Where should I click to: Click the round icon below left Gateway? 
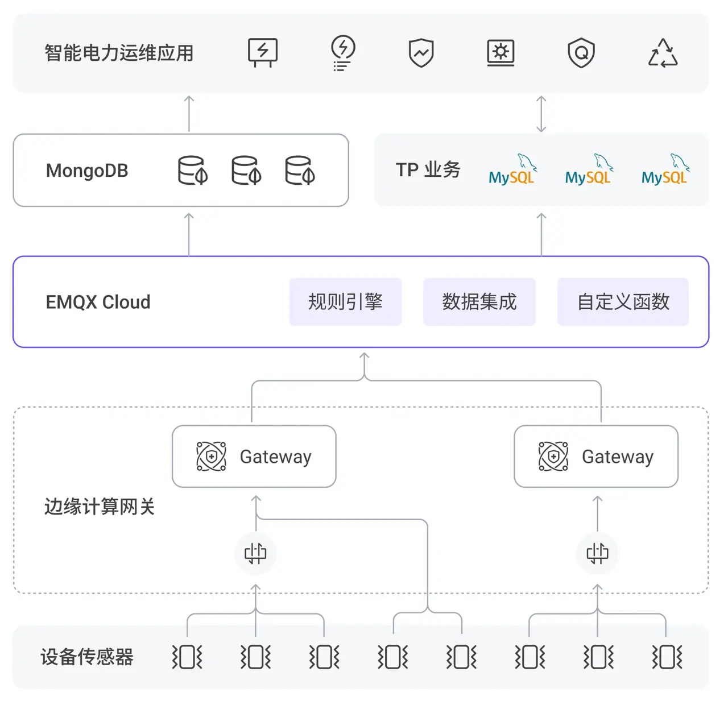point(255,553)
